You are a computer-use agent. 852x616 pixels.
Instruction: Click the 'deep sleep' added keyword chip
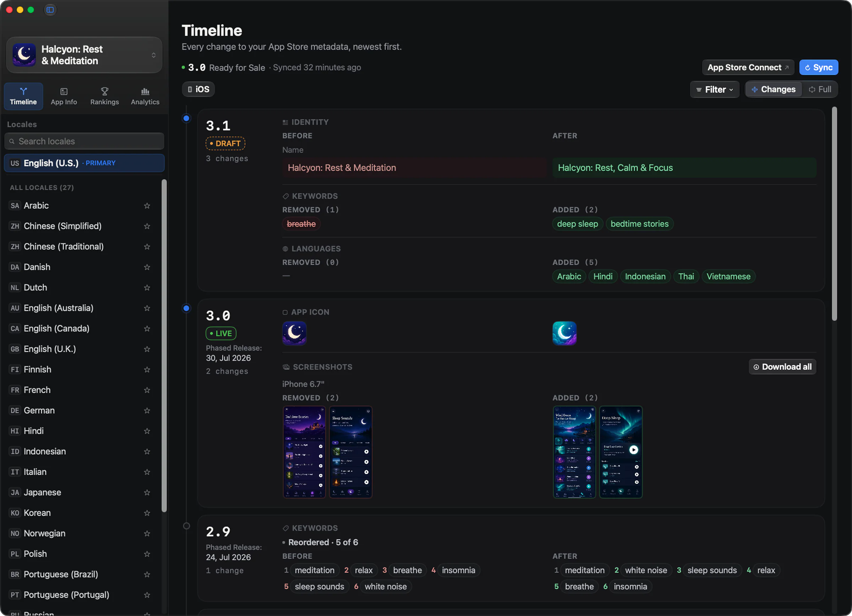[x=577, y=224]
